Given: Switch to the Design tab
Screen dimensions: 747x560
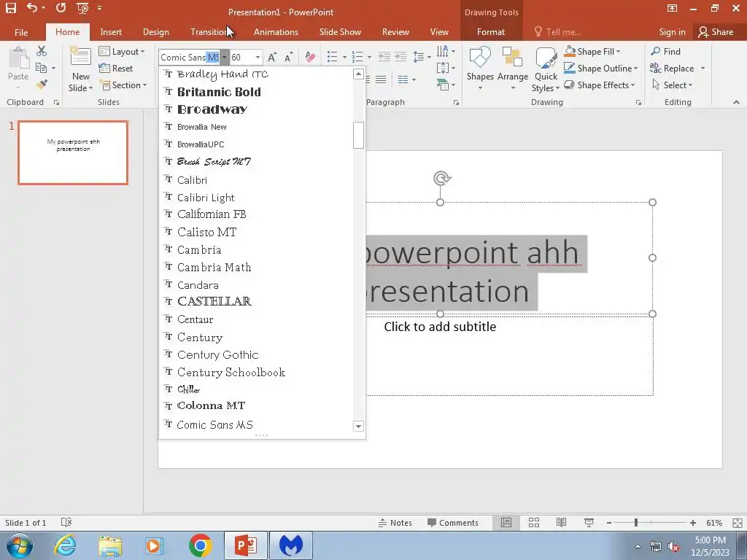Looking at the screenshot, I should (x=156, y=32).
